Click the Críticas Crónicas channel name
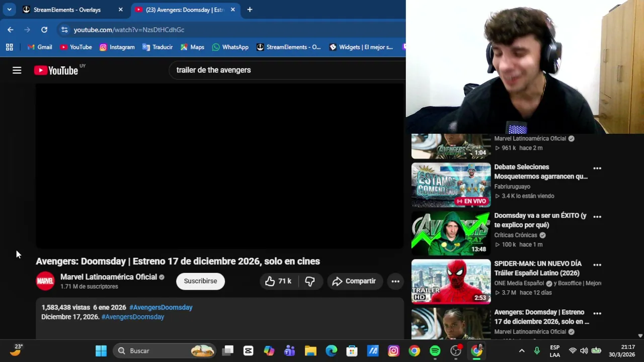The height and width of the screenshot is (362, 644). 516,235
